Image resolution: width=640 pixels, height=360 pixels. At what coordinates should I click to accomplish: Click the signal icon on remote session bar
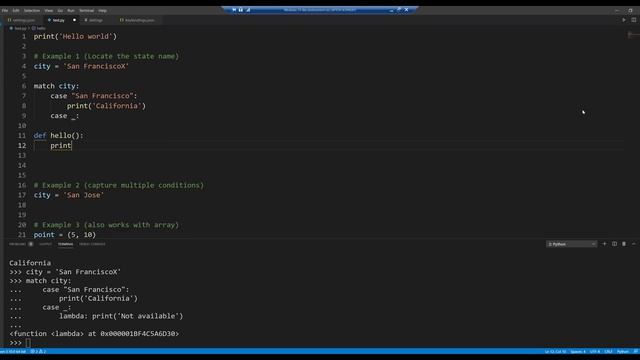[248, 10]
